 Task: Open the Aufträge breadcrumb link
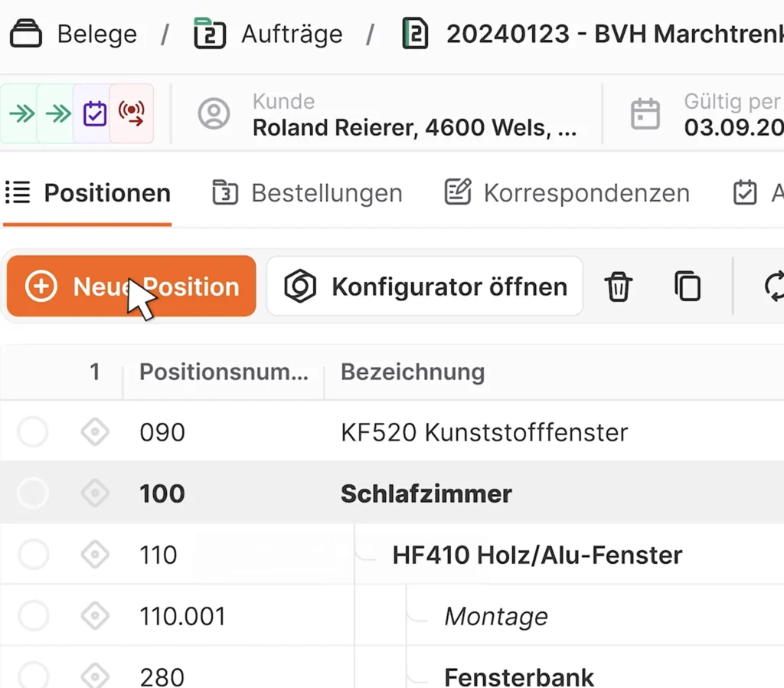(x=269, y=34)
